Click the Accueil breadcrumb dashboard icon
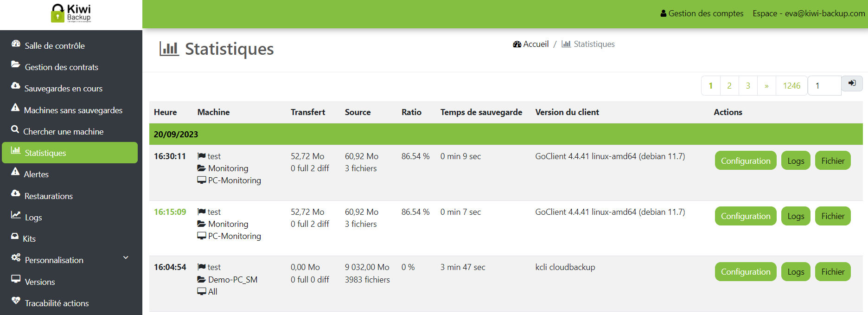The image size is (868, 315). 517,44
